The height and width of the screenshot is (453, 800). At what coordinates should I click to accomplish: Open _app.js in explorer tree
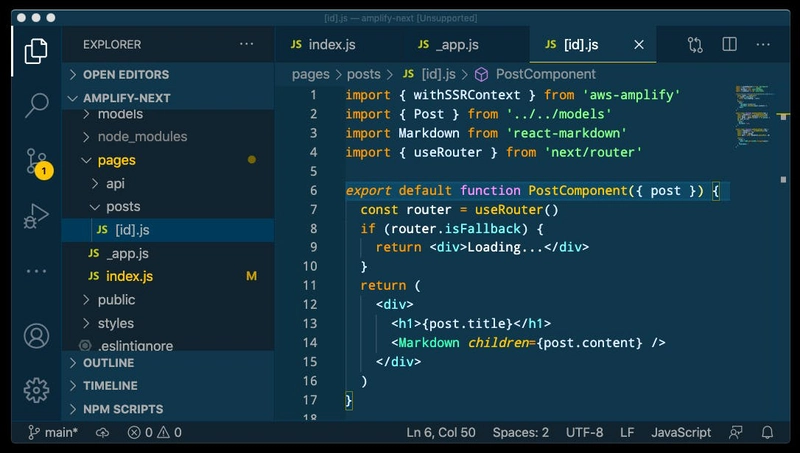pos(168,254)
